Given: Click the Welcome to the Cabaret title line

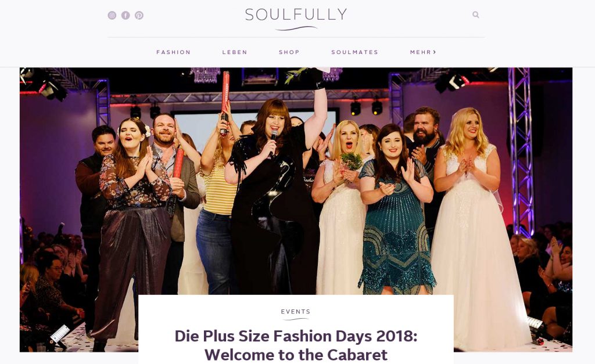Looking at the screenshot, I should coord(296,355).
